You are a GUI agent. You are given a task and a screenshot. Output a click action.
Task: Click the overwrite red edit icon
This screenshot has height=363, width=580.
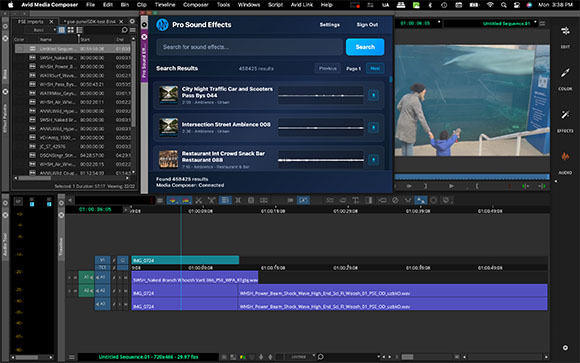pyautogui.click(x=185, y=200)
